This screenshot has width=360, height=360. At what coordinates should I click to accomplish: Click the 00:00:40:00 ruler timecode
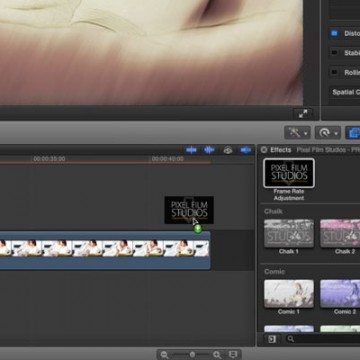(168, 159)
